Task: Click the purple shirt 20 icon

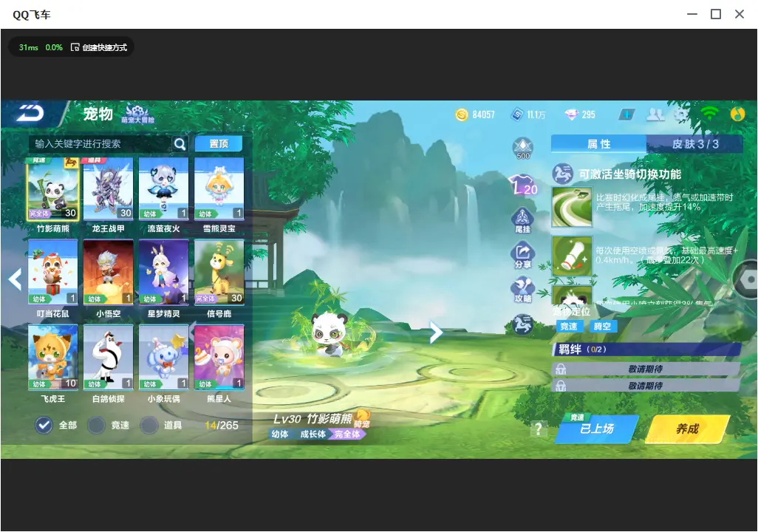Action: click(522, 185)
